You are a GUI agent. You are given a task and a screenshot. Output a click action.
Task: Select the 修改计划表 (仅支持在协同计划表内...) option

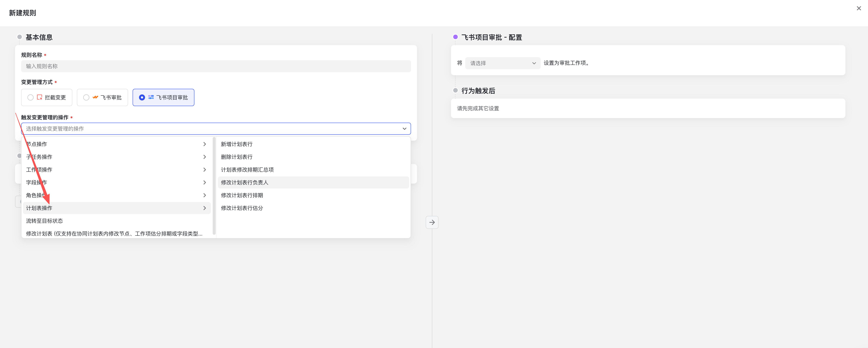click(x=117, y=234)
